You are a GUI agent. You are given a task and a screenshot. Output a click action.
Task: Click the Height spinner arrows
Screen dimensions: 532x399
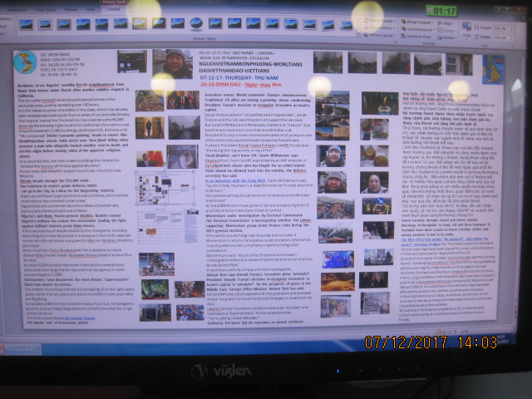[x=510, y=28]
